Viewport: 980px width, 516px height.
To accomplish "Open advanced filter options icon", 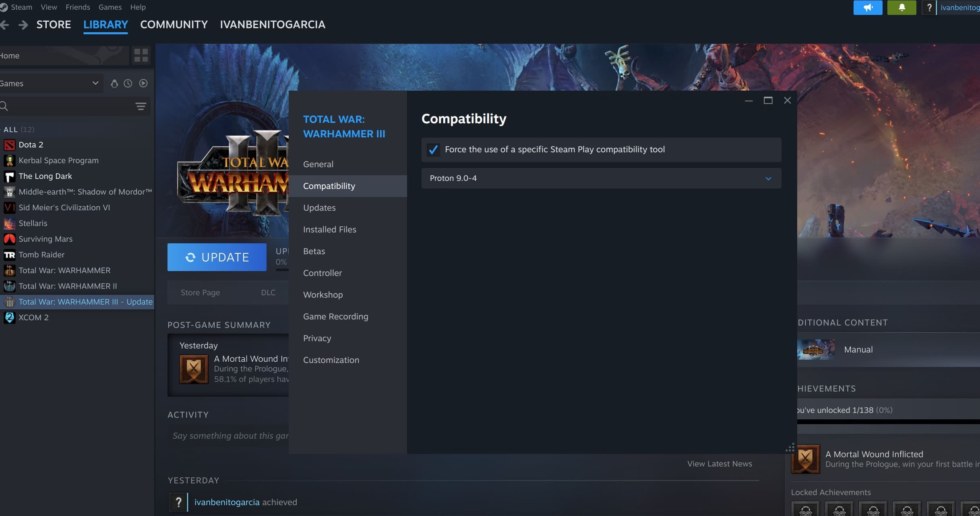I will click(x=141, y=106).
